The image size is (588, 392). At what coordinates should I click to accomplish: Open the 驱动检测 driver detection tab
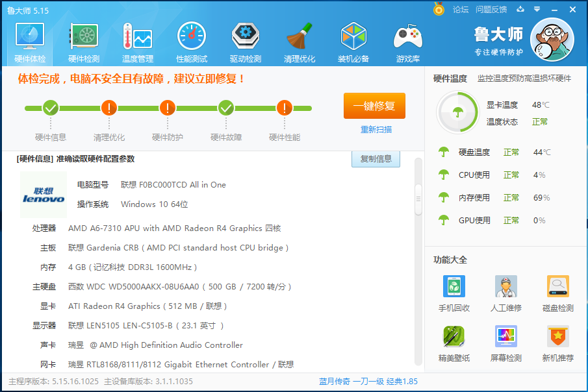(246, 43)
